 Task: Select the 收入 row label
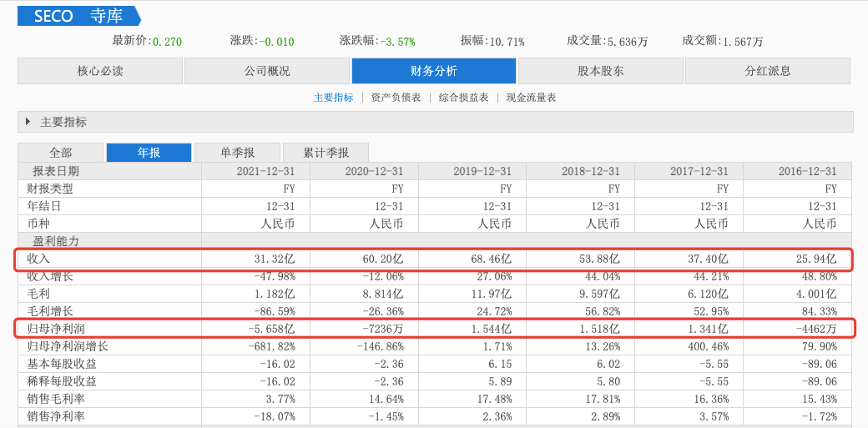click(39, 259)
